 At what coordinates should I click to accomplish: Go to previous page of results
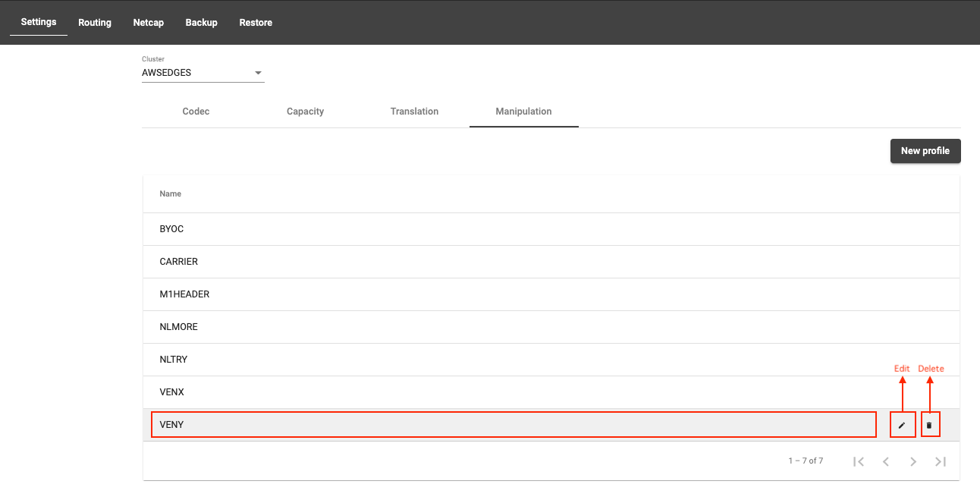click(x=886, y=461)
